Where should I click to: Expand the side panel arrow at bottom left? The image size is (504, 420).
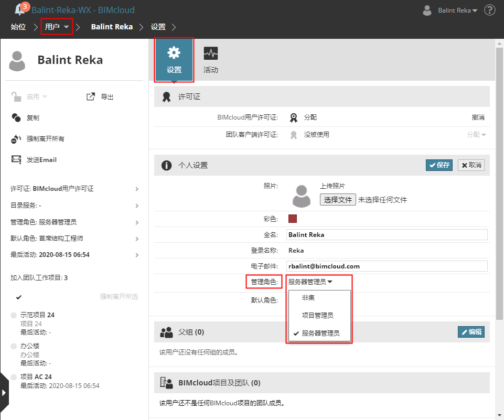coord(4,393)
